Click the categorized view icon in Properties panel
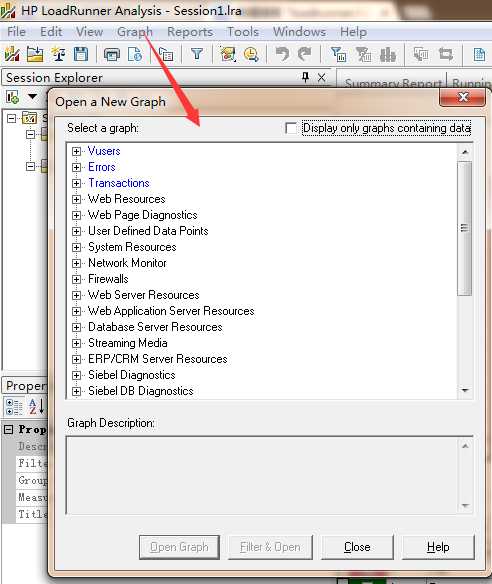 pos(14,406)
